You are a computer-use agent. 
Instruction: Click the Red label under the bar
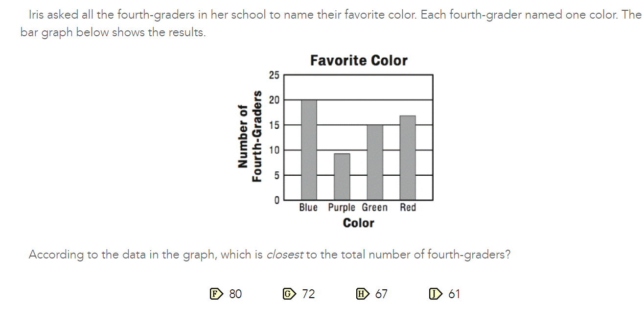(x=408, y=208)
